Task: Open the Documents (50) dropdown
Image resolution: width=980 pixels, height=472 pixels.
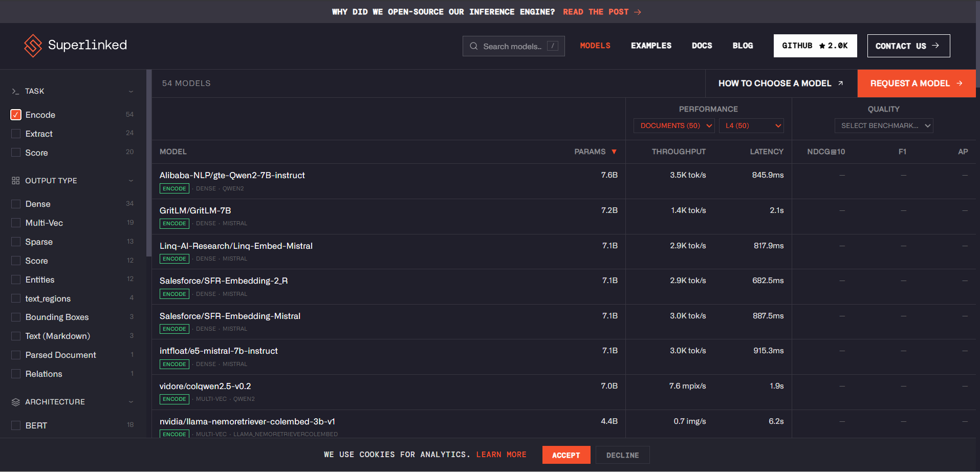Action: click(674, 126)
